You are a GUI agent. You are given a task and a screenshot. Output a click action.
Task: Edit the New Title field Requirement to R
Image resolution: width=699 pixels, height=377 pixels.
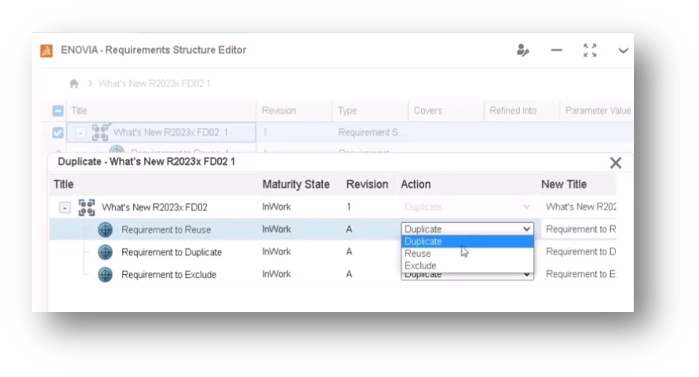click(579, 229)
